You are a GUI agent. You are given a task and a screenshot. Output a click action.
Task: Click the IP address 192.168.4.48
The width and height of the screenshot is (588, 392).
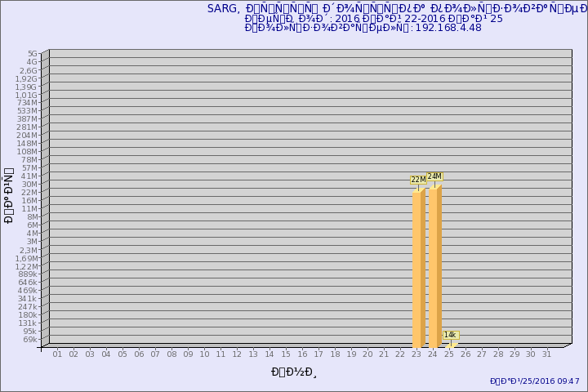pyautogui.click(x=448, y=28)
